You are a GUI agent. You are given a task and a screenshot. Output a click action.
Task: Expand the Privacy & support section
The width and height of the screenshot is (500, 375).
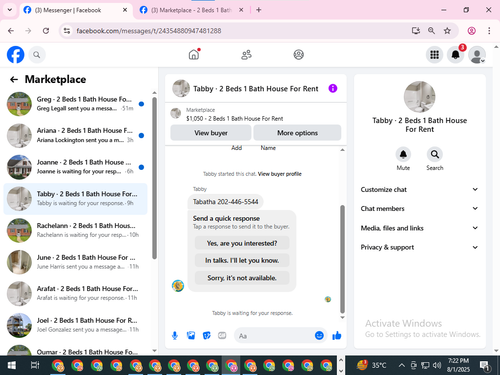[419, 247]
